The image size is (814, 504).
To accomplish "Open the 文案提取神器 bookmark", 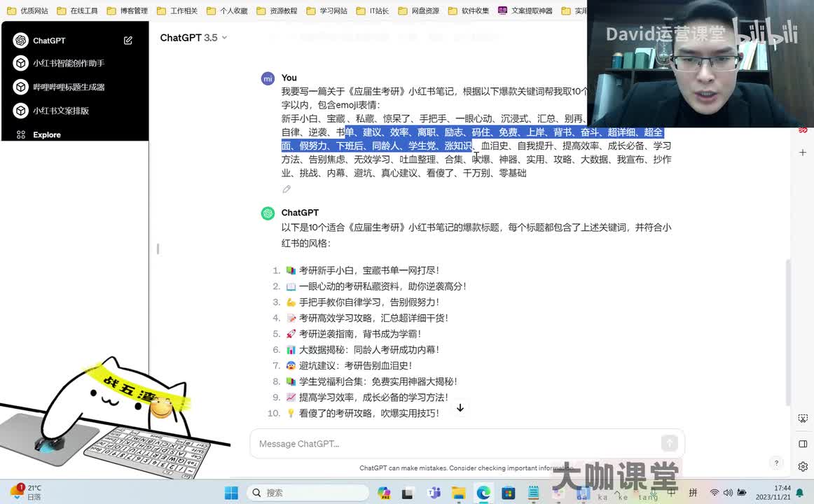I will [525, 10].
